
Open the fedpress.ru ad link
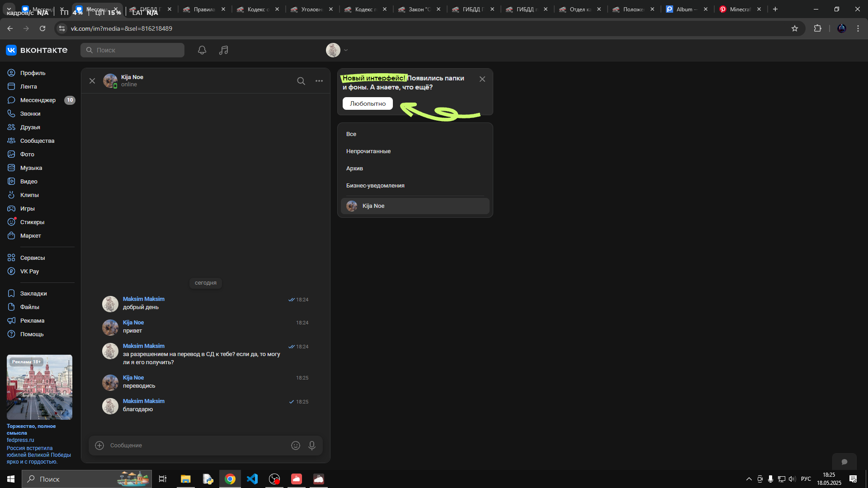click(x=20, y=440)
